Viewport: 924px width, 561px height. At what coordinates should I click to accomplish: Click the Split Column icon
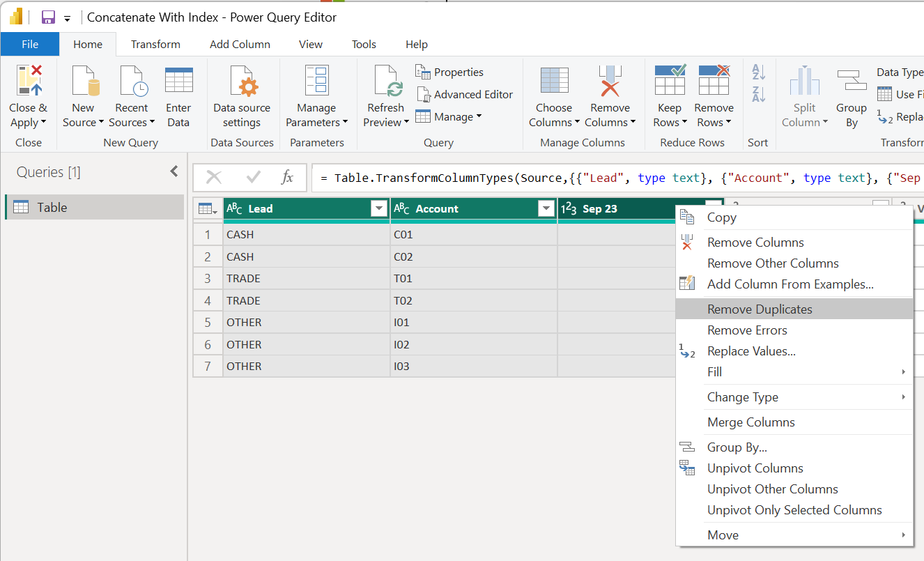coord(804,80)
